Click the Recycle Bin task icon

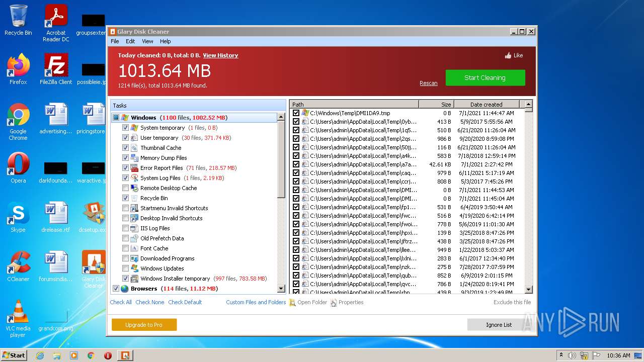point(134,198)
